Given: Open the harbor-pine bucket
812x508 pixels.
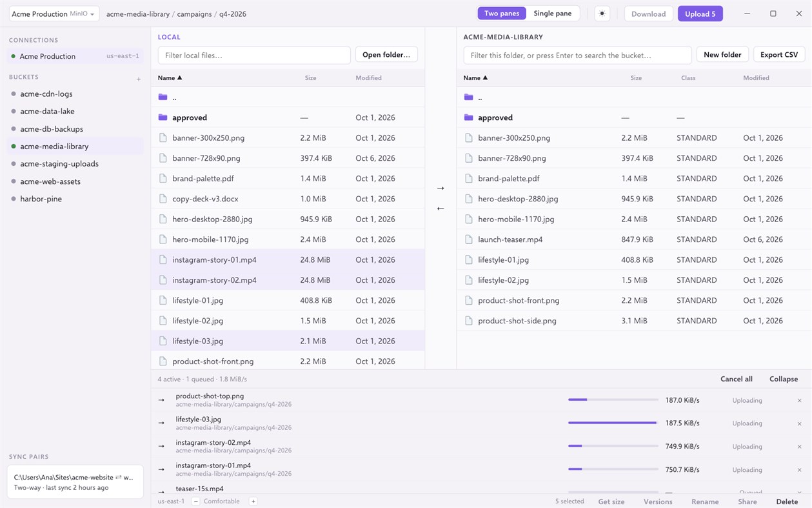Looking at the screenshot, I should (75, 199).
